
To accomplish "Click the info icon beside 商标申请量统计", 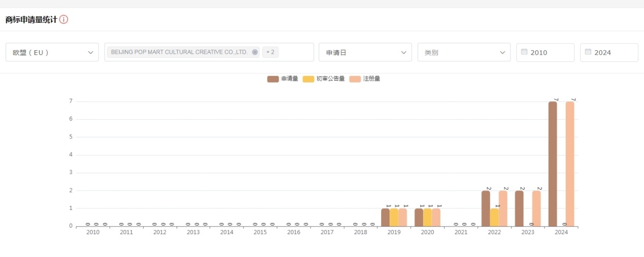I will [x=63, y=20].
